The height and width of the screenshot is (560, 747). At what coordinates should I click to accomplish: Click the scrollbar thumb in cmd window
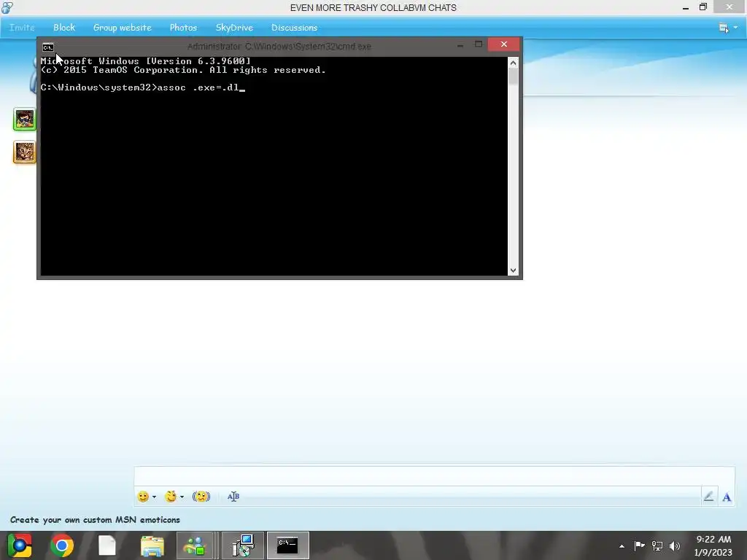point(513,77)
